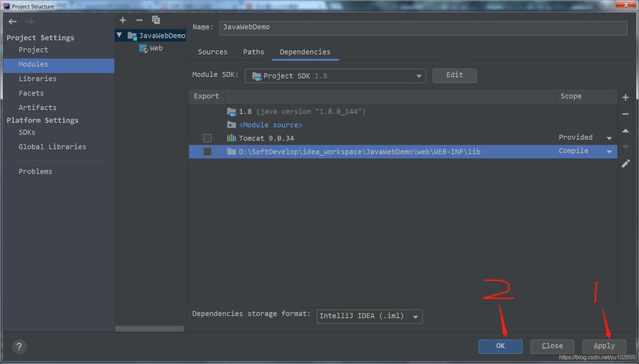Open help with the question mark icon

19,347
